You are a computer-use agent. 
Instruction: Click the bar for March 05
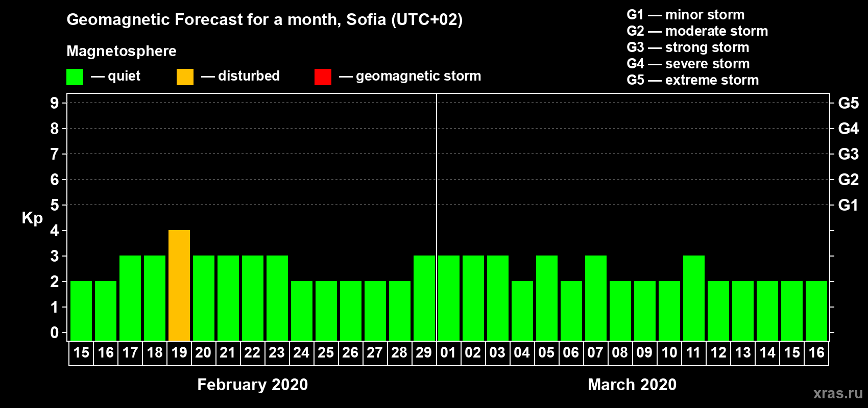[x=547, y=298]
